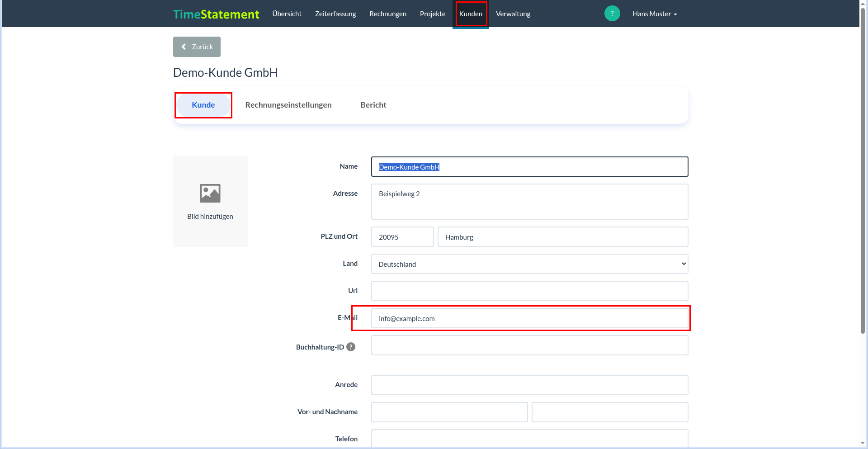The height and width of the screenshot is (449, 868).
Task: Click the PLZ field containing 20095
Action: pos(402,237)
